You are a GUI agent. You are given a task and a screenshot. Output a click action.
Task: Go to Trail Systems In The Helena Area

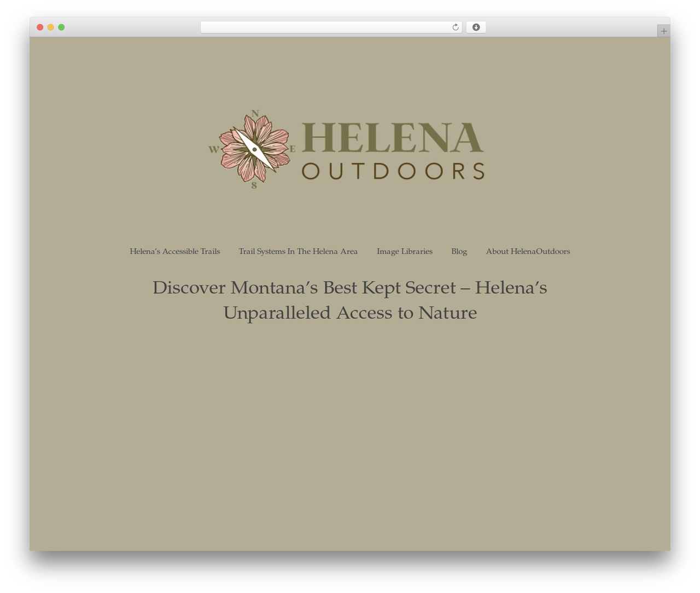pyautogui.click(x=298, y=251)
